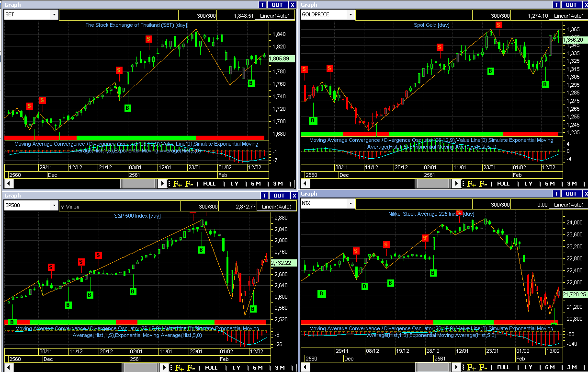Click the 'Y Value' field in SP500 graph

119,207
